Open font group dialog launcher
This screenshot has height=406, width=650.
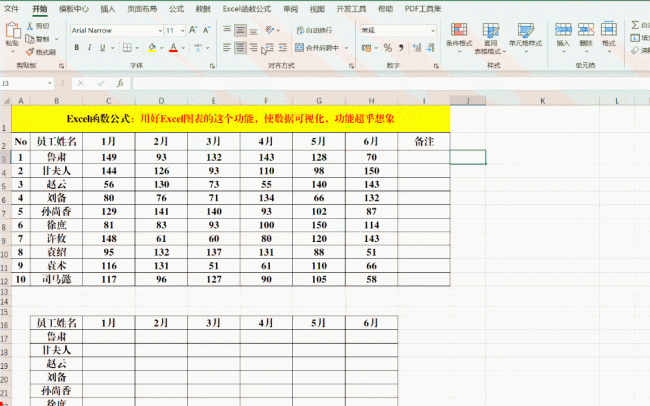pos(212,66)
